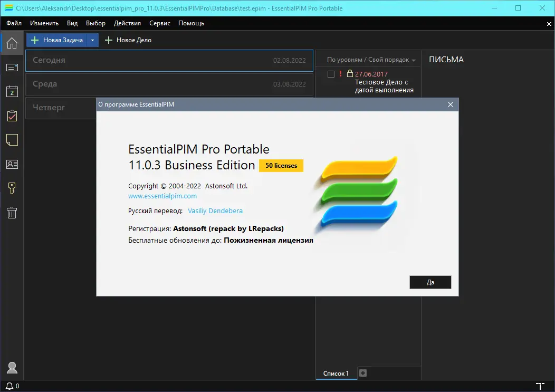Mark the test to-do checkbox as completed
Screen dimensions: 555x392
331,74
